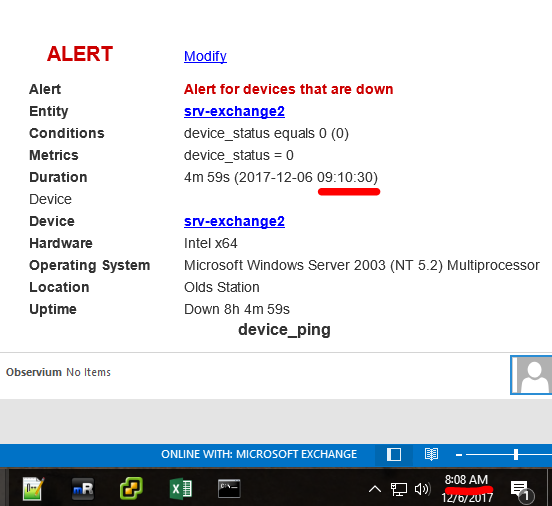Click the Uptime value 'Down 8h 4m 59s'
552x506 pixels.
(x=237, y=309)
